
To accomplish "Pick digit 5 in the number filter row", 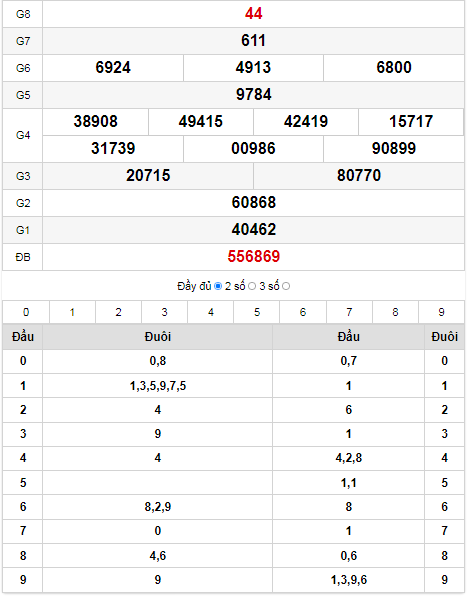I will [257, 313].
